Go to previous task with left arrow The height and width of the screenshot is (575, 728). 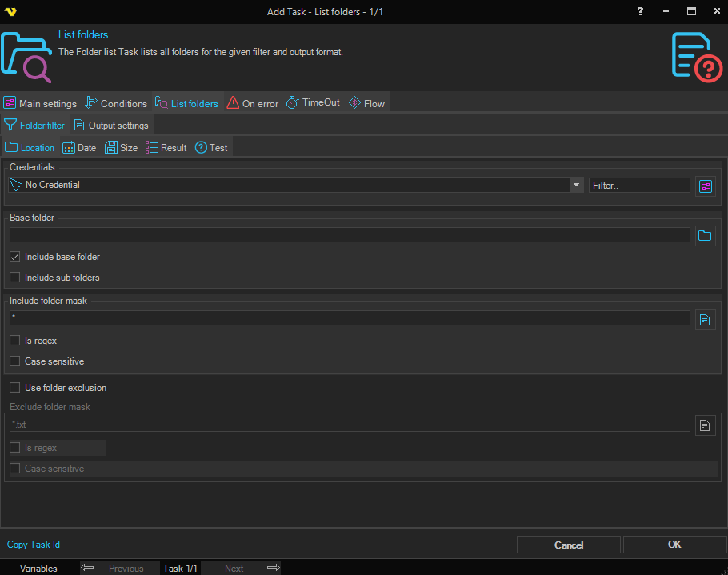(x=88, y=568)
